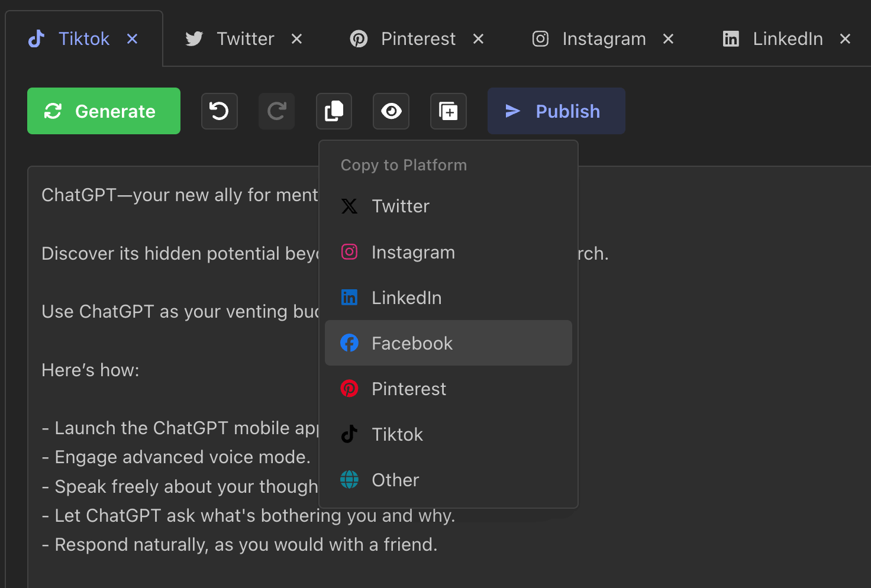Select Instagram in the copy menu
This screenshot has width=871, height=588.
[x=413, y=253]
